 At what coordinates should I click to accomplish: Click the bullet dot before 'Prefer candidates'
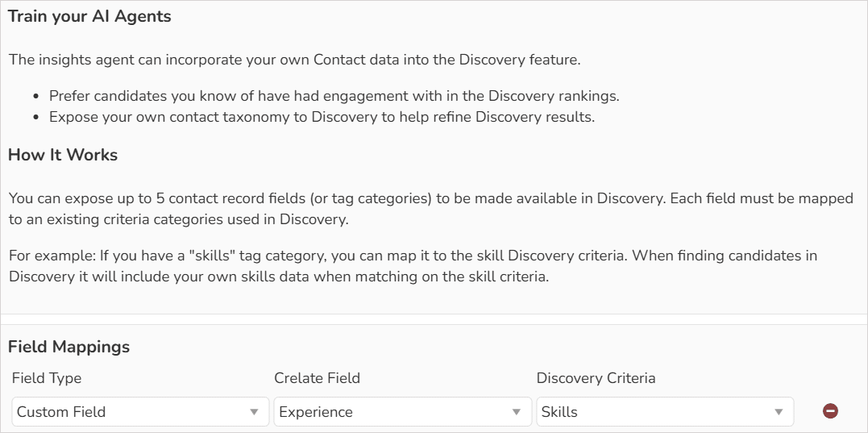pos(36,97)
